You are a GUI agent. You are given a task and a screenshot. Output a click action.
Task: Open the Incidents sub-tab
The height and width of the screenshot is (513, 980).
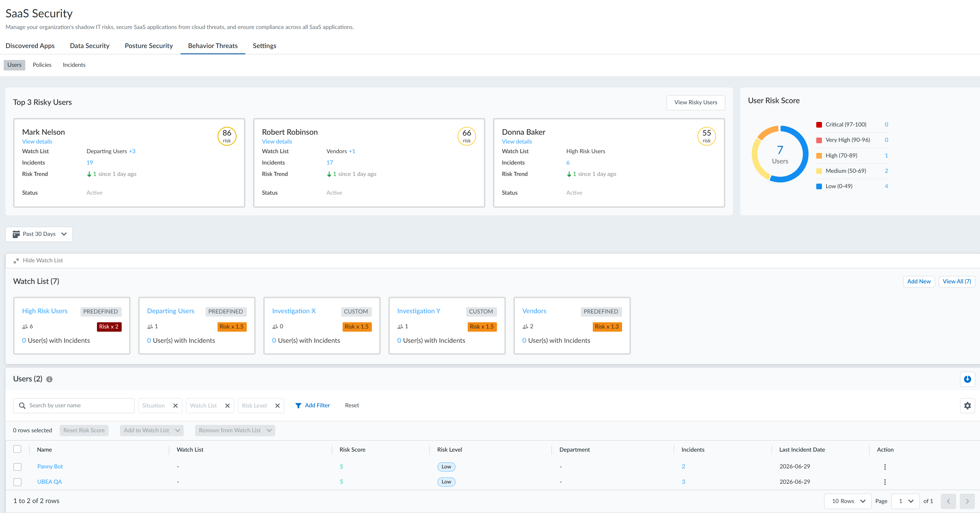(x=74, y=65)
